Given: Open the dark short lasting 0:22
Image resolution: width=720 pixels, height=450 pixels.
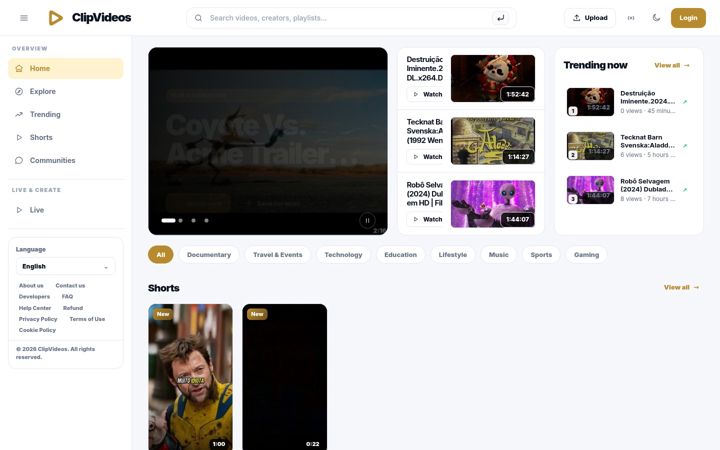Looking at the screenshot, I should coord(285,377).
